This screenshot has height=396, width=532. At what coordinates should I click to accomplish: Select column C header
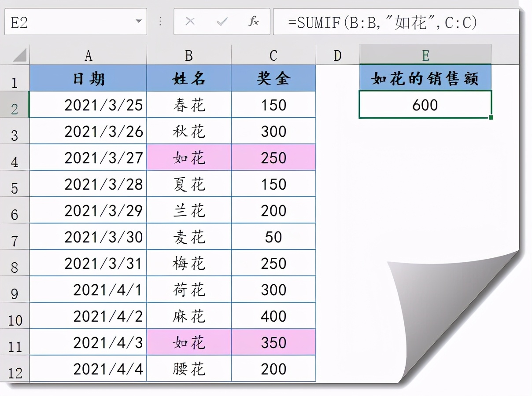[273, 55]
